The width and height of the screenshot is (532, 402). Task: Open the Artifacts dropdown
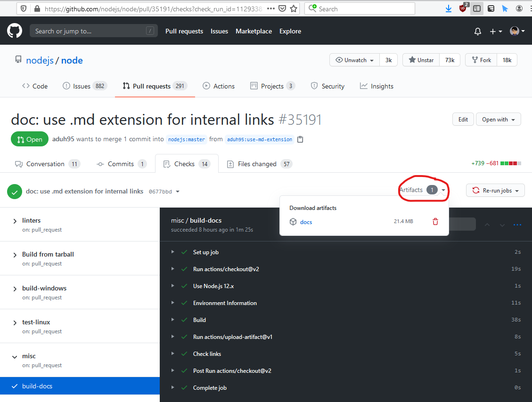tap(423, 190)
